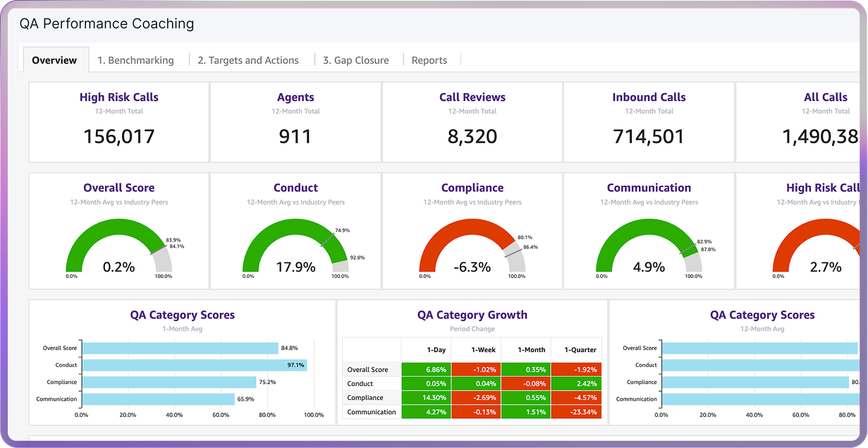Click the Inbound Calls value 714,501

(649, 136)
